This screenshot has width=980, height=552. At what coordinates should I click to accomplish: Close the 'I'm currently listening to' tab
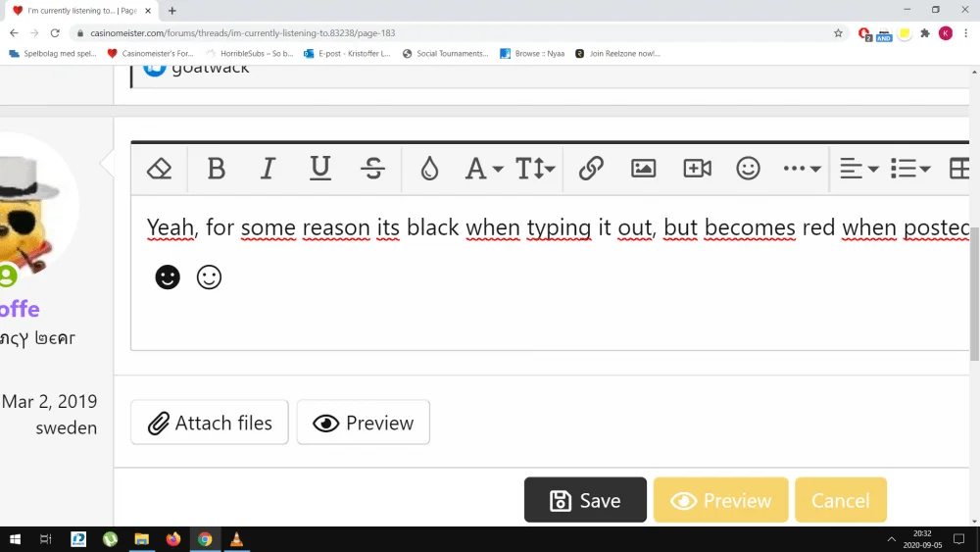tap(148, 11)
